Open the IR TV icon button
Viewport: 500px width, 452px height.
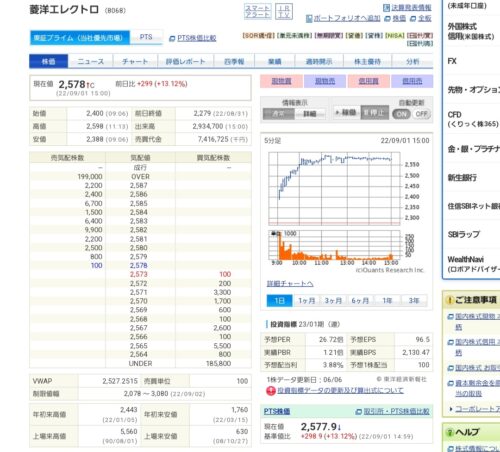coord(284,11)
